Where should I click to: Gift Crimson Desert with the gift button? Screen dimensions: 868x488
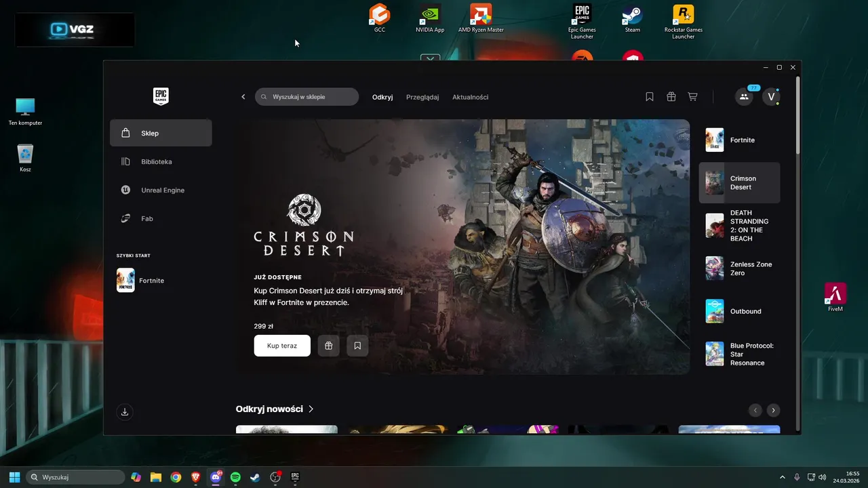tap(329, 346)
